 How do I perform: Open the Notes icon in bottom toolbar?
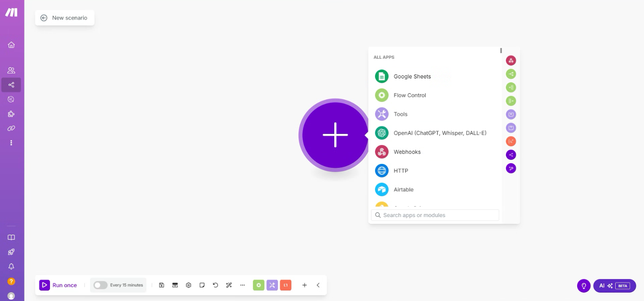202,285
